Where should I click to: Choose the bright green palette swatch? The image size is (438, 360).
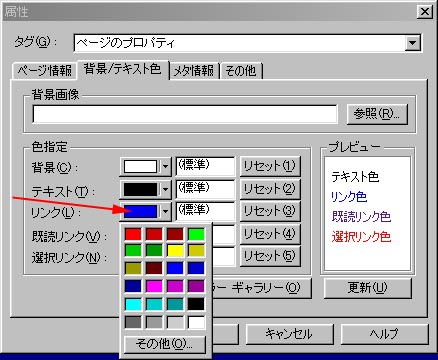tap(196, 234)
